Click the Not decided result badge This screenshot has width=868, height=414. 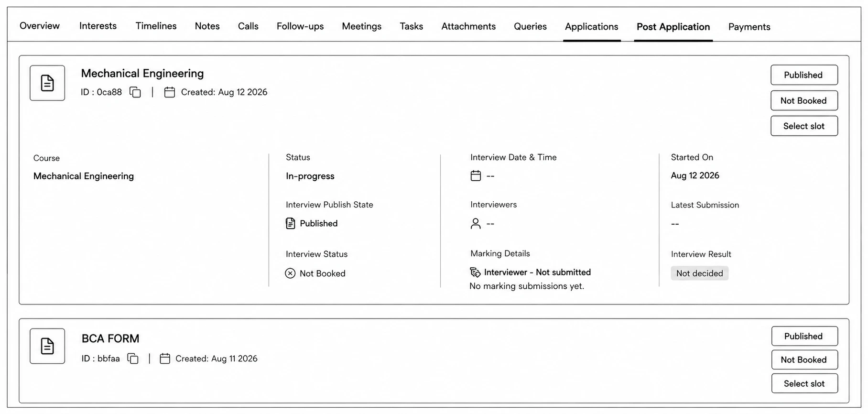[700, 273]
